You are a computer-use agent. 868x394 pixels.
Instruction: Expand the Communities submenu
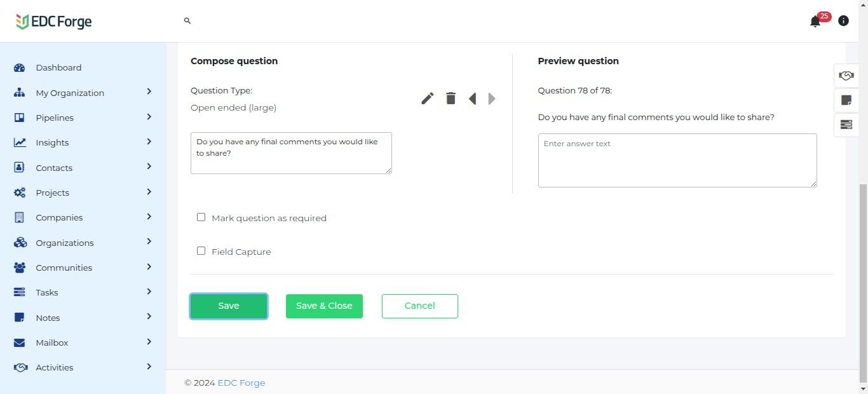(149, 267)
